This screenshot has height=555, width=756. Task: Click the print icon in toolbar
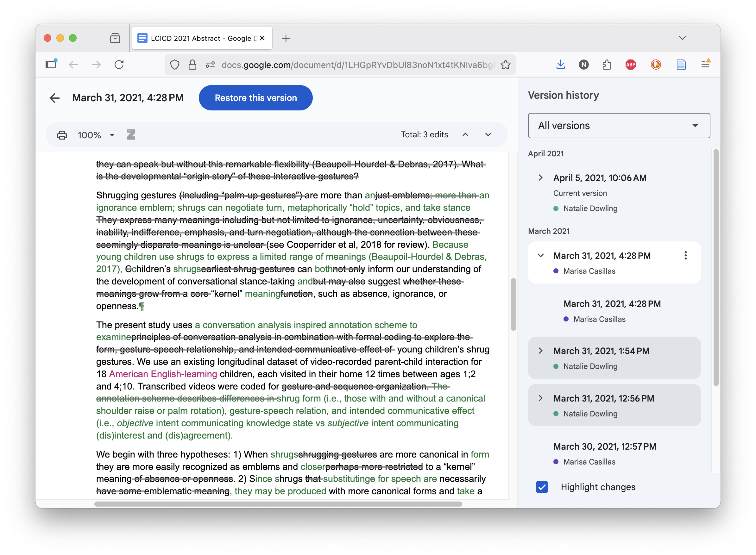62,135
